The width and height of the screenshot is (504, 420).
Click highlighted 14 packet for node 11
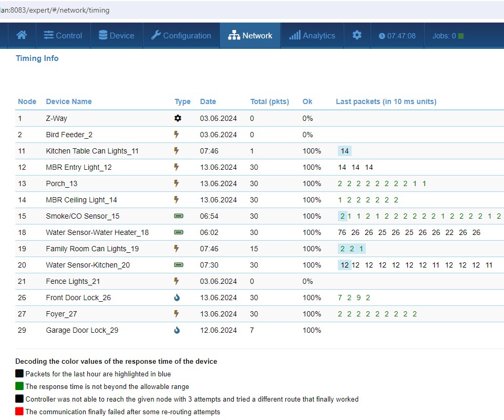point(345,151)
